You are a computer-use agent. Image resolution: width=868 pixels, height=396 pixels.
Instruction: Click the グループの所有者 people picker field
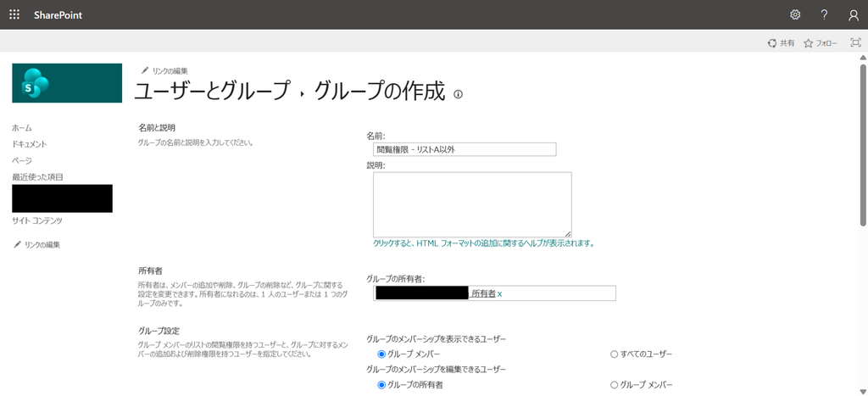click(494, 293)
